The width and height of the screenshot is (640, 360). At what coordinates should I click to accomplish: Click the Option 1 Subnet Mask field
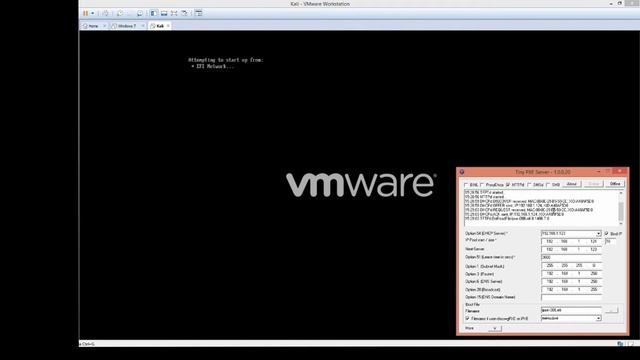[571, 266]
